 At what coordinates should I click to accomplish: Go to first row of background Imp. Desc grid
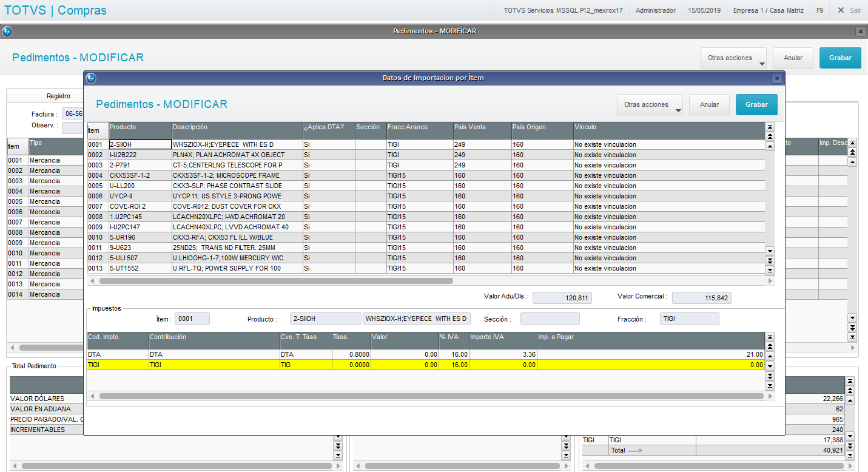852,143
